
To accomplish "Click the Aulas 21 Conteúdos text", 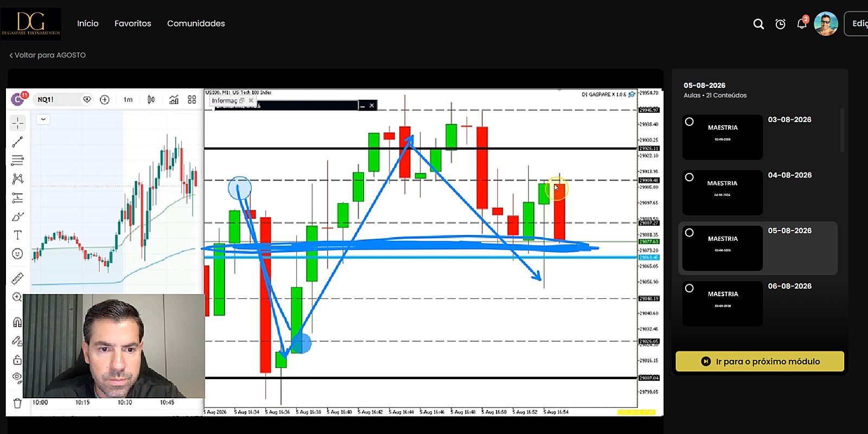I will tap(715, 95).
